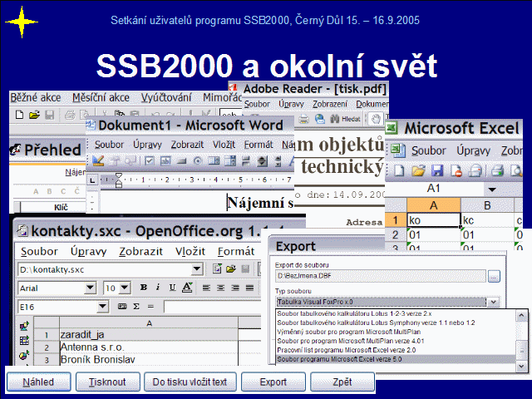
Task: Open Vyúčtování menu in SSB2000
Action: point(166,98)
